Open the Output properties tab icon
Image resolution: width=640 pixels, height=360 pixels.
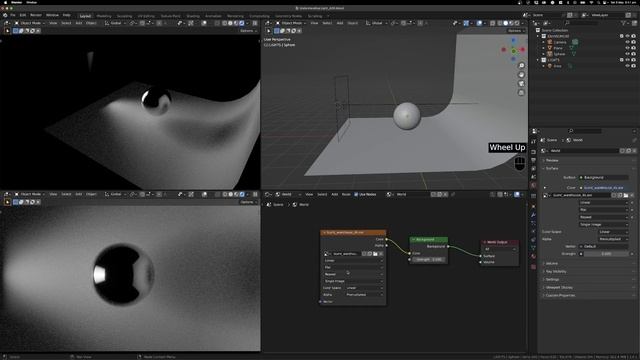[x=533, y=160]
